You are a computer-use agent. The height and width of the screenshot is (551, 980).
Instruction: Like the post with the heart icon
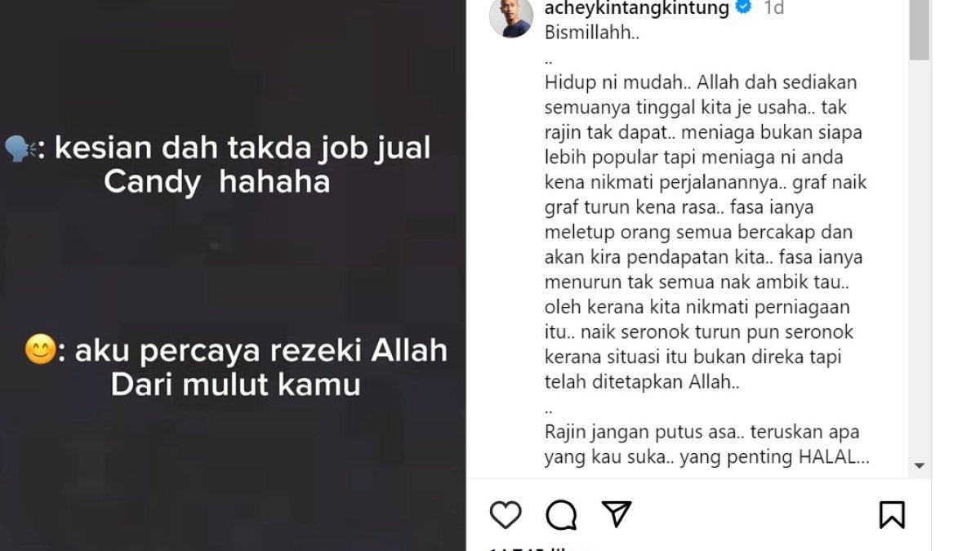(x=506, y=515)
